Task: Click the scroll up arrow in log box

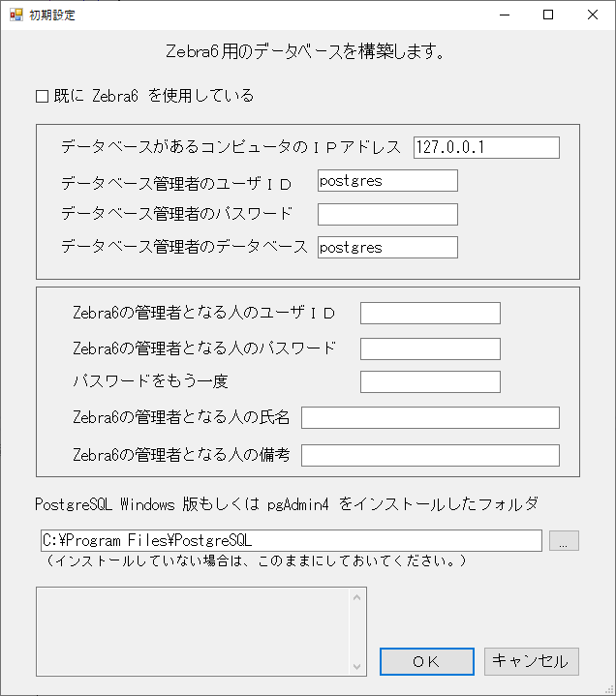Action: pyautogui.click(x=356, y=598)
